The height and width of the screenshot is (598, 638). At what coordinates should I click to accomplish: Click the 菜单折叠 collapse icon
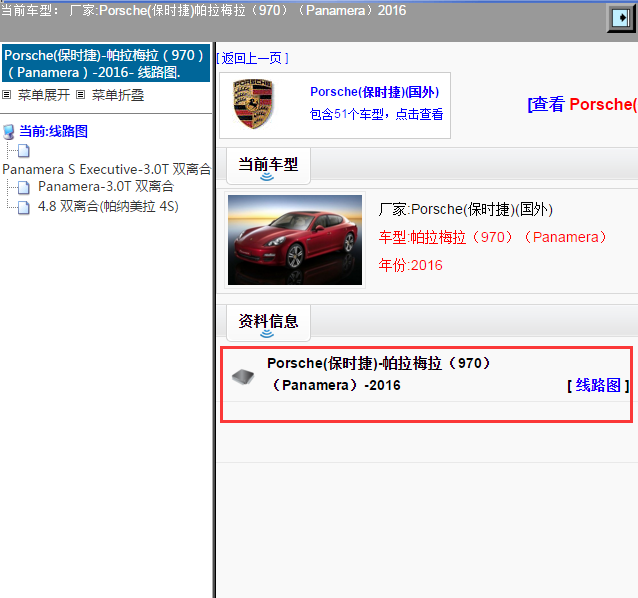[81, 95]
